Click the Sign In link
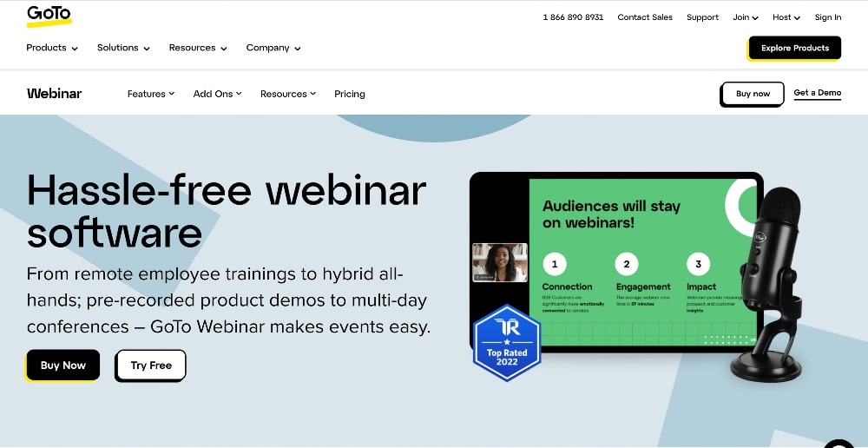The width and height of the screenshot is (868, 448). 827,17
